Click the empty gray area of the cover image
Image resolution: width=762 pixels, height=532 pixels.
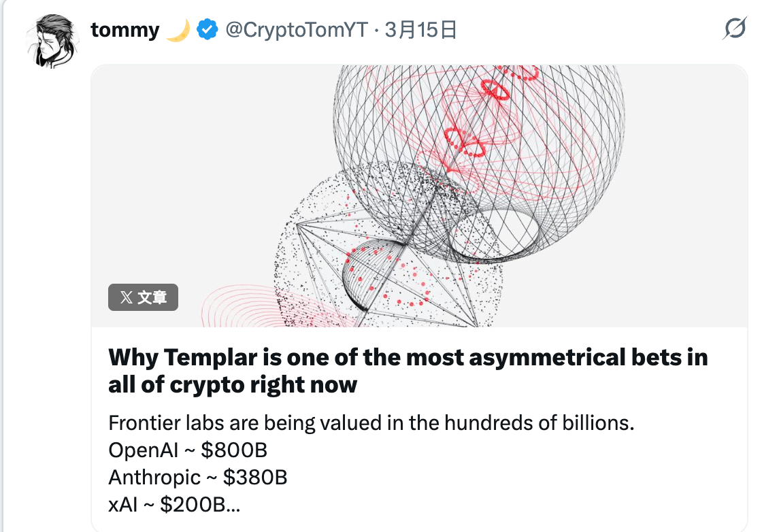coord(190,170)
